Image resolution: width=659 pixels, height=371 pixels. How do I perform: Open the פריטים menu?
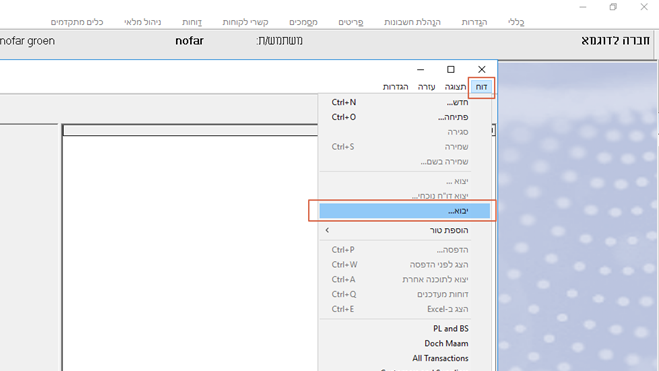351,22
